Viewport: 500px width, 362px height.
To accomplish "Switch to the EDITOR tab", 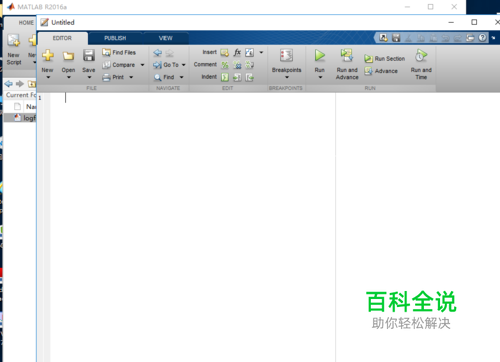I will pyautogui.click(x=62, y=38).
